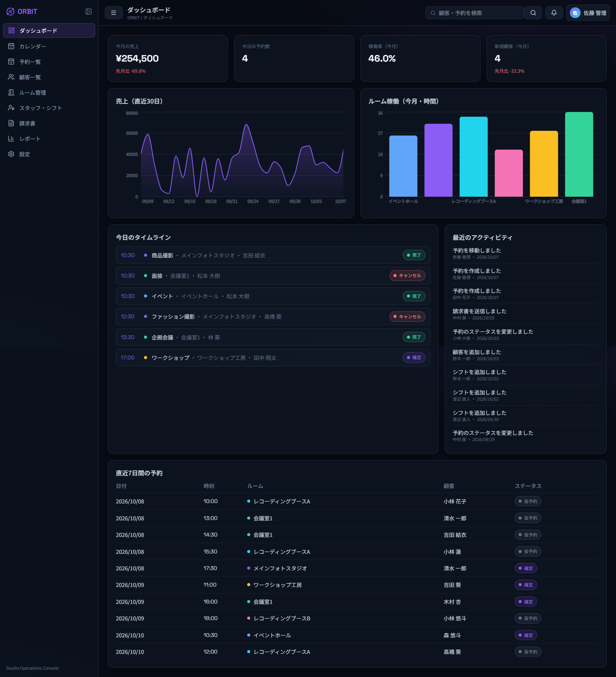Open the notifications bell
This screenshot has width=616, height=677.
554,13
